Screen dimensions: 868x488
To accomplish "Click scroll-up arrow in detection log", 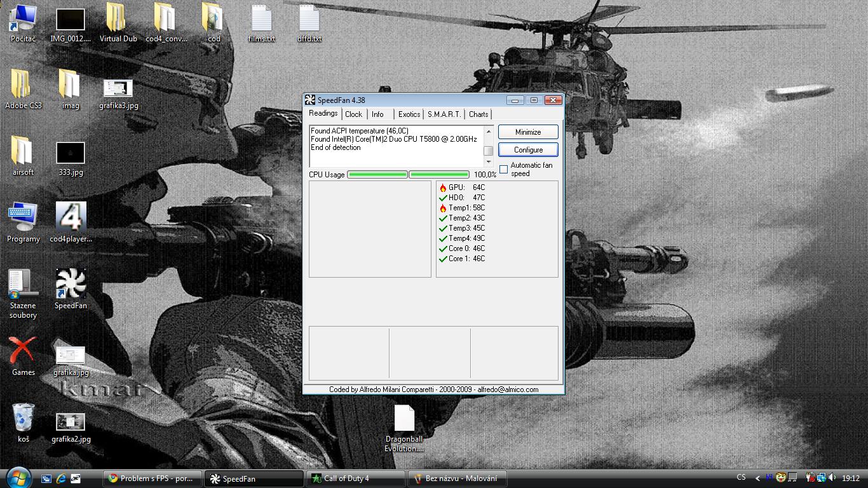I will point(489,131).
